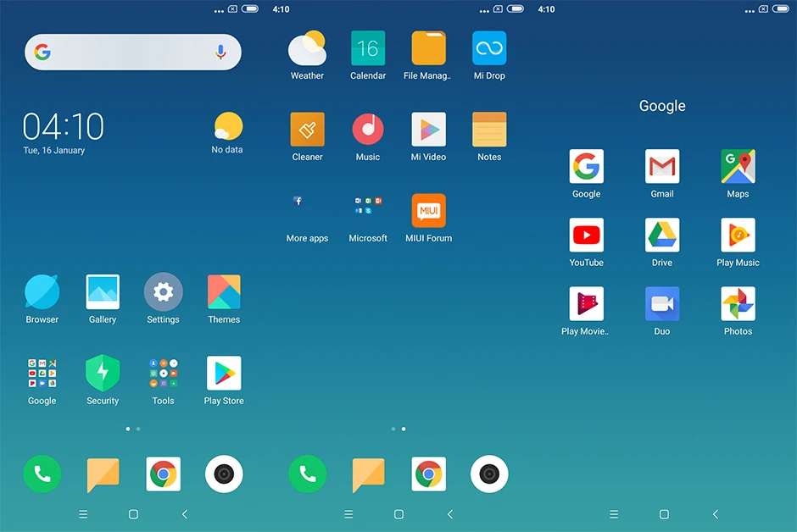797x532 pixels.
Task: Launch Chrome on first home screen dock
Action: point(163,474)
